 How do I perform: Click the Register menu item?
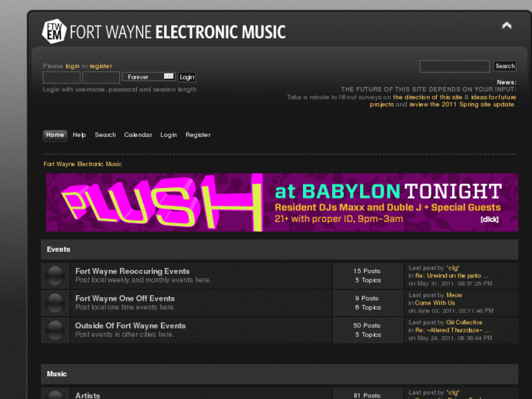tap(198, 135)
